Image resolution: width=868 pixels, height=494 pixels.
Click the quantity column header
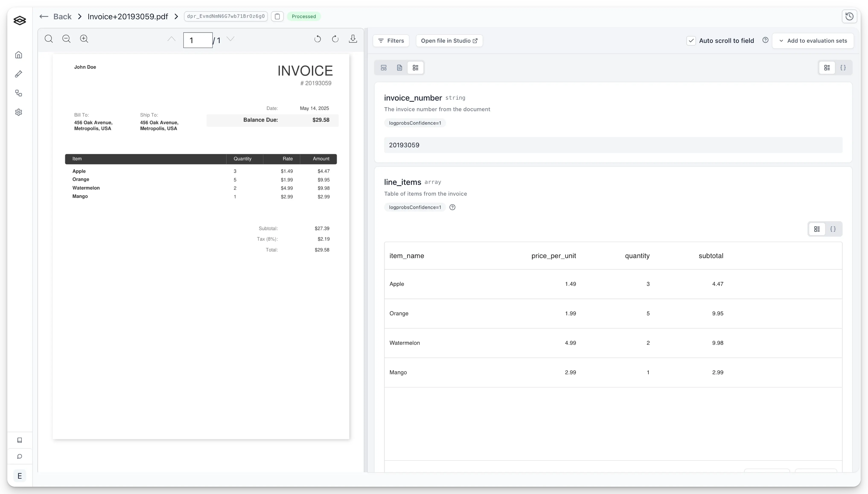click(637, 256)
